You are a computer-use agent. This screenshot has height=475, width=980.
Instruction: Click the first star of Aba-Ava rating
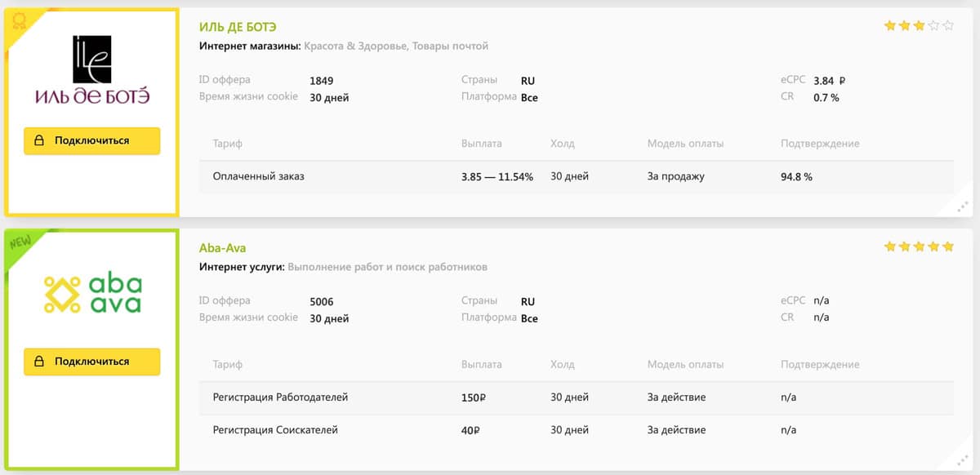pyautogui.click(x=890, y=246)
